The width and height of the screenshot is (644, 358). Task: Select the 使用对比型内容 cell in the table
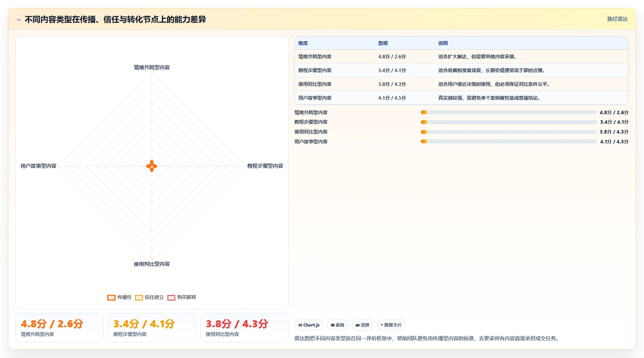tap(315, 84)
